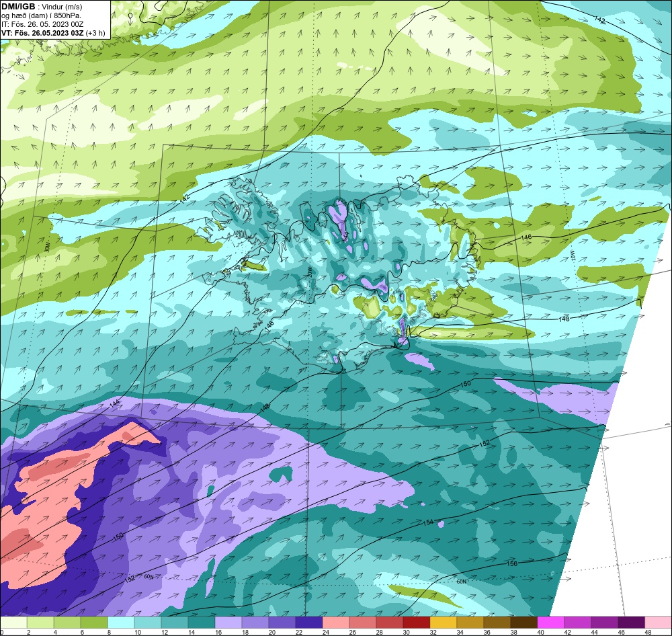This screenshot has width=672, height=636.
Task: Click the '146' contour label east of Iceland
Action: coord(526,237)
